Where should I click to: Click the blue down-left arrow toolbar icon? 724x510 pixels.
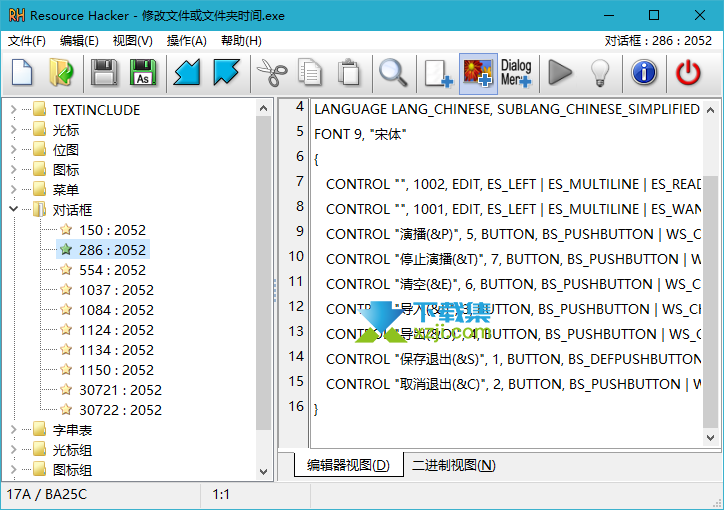187,73
